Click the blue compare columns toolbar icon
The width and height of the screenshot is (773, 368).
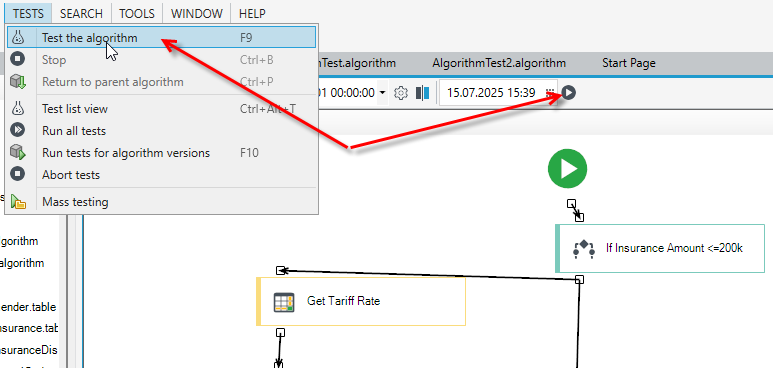coord(422,93)
